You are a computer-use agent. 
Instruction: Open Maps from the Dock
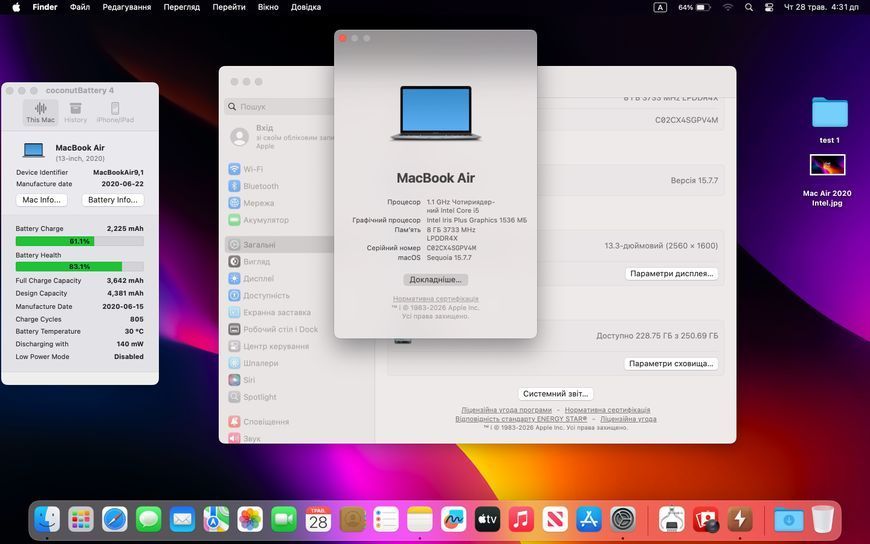tap(216, 520)
